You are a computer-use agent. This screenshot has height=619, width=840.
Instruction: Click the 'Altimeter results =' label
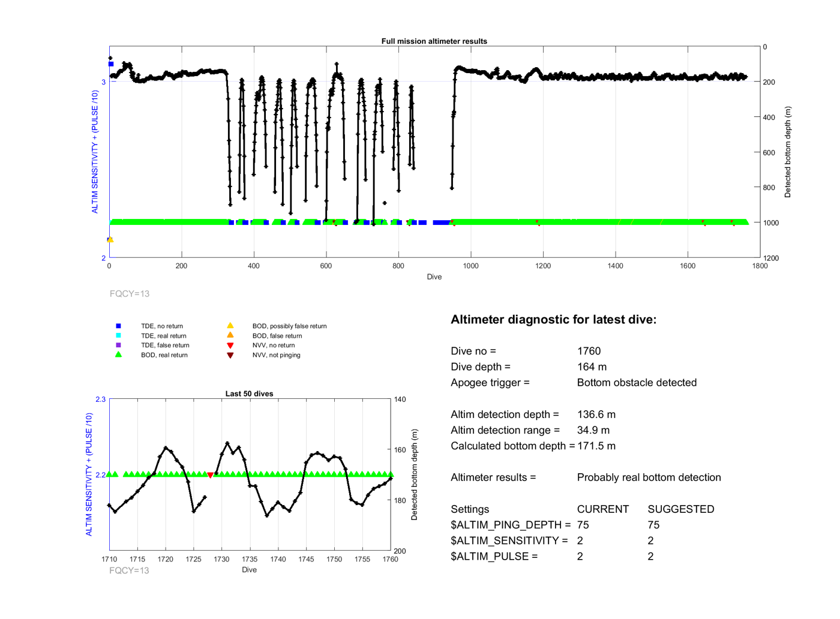coord(493,477)
